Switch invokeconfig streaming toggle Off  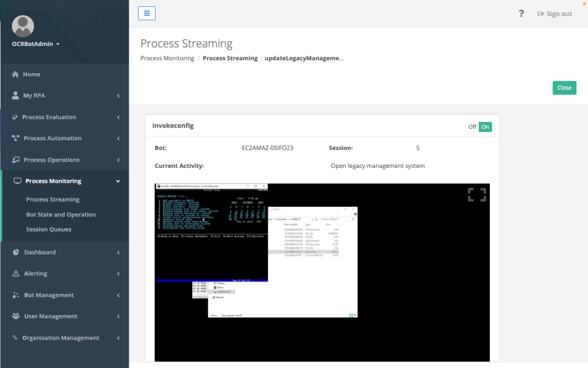(472, 127)
